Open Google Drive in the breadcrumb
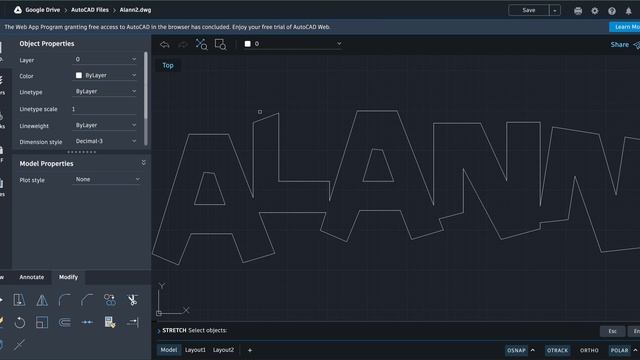Image resolution: width=640 pixels, height=360 pixels. point(42,10)
